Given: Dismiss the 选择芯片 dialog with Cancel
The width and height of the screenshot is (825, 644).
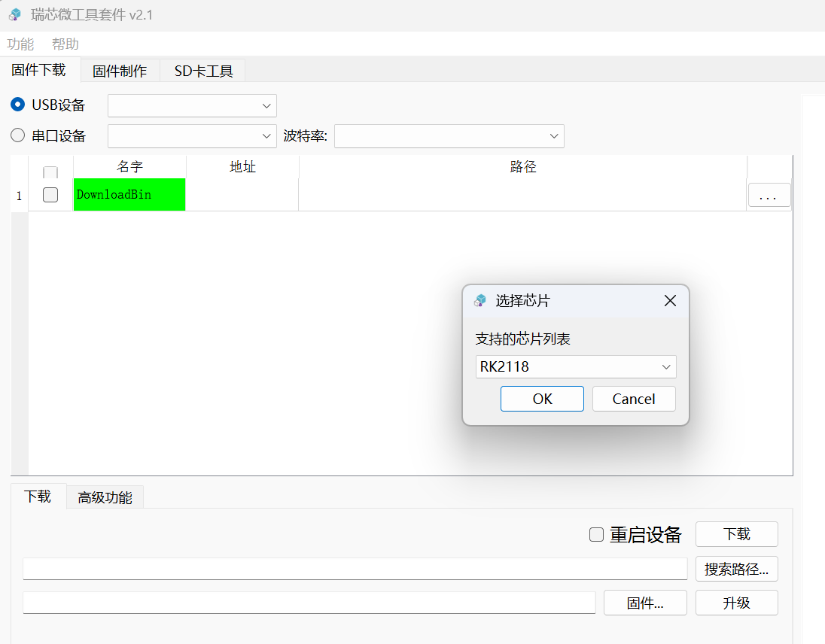Looking at the screenshot, I should [634, 399].
